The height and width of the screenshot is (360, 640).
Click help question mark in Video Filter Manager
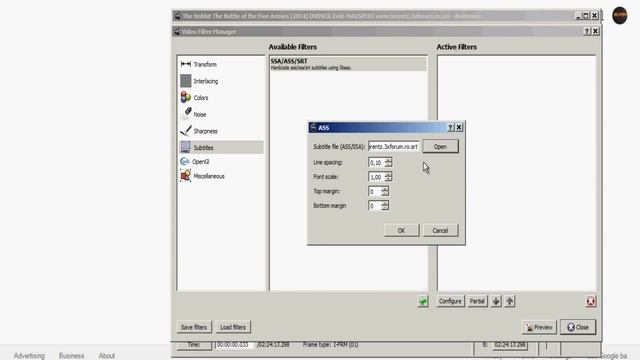pyautogui.click(x=587, y=31)
